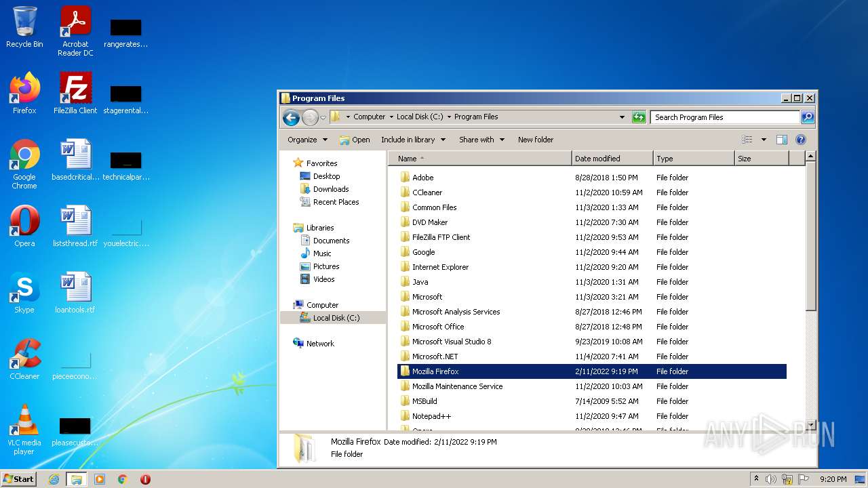Viewport: 868px width, 488px height.
Task: Select Network in navigation pane
Action: pyautogui.click(x=320, y=344)
